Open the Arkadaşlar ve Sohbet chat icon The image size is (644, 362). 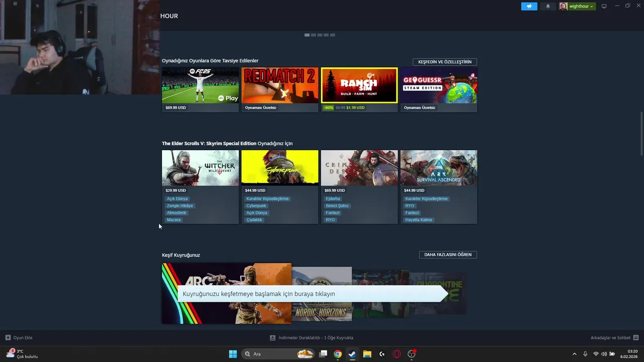pyautogui.click(x=636, y=338)
